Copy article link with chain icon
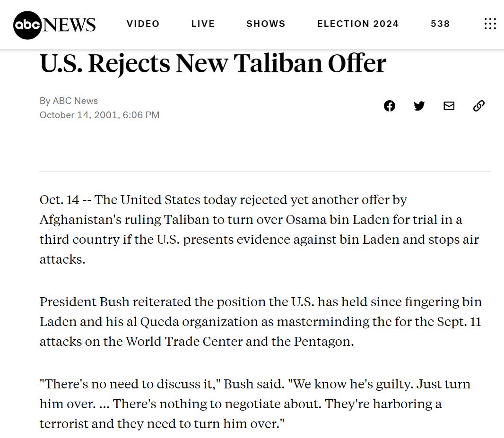504x438 pixels. coord(478,106)
